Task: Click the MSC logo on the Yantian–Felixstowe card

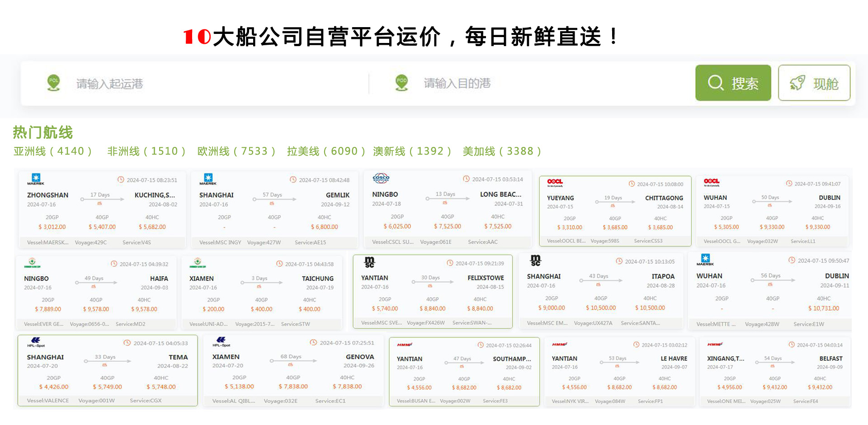Action: [369, 262]
